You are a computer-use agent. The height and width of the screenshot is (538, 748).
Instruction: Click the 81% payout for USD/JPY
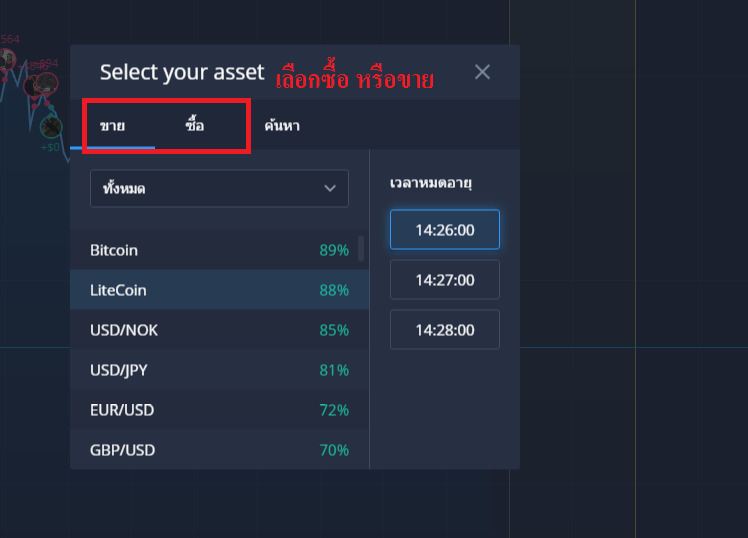pos(334,370)
